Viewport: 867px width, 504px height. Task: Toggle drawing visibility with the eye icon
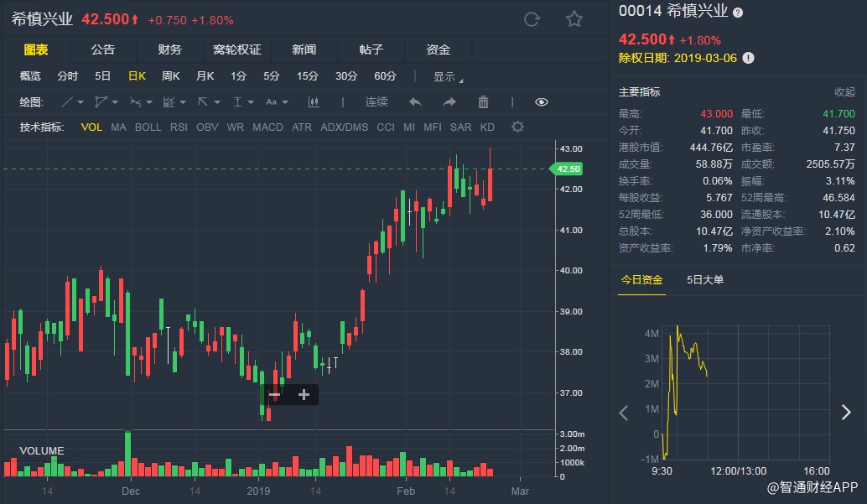point(542,102)
